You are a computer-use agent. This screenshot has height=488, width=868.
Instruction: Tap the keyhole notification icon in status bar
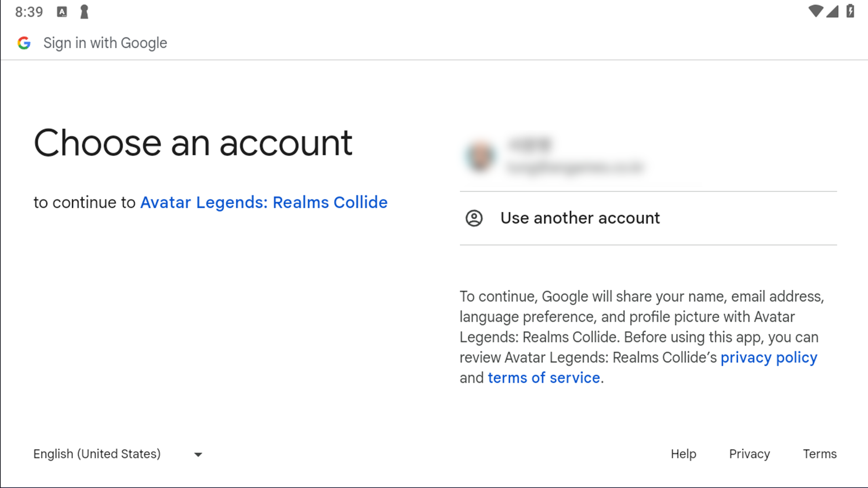[x=84, y=12]
